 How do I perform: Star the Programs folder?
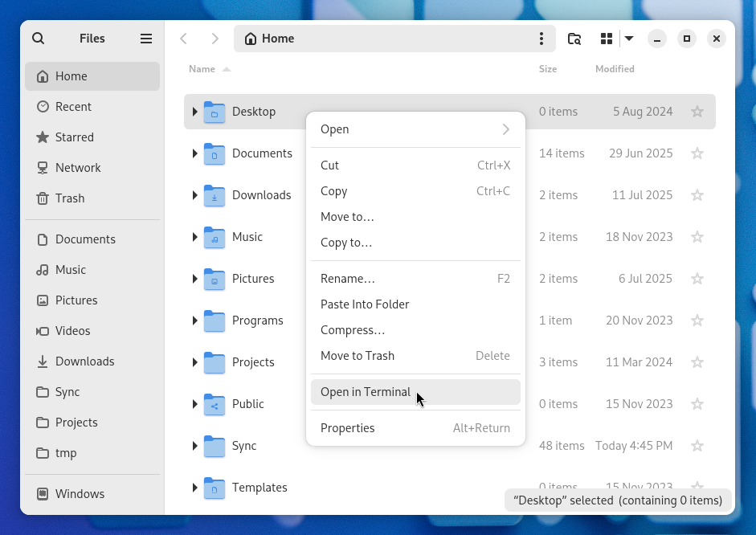point(697,321)
